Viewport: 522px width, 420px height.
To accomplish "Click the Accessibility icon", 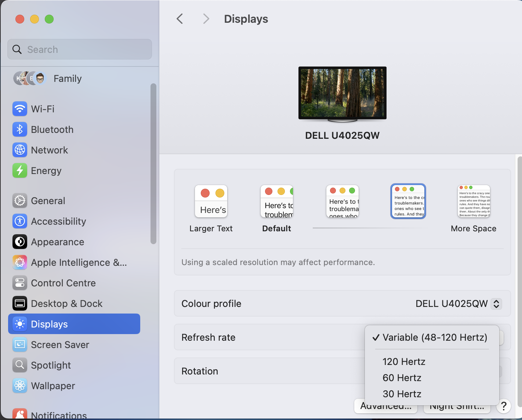I will click(20, 221).
